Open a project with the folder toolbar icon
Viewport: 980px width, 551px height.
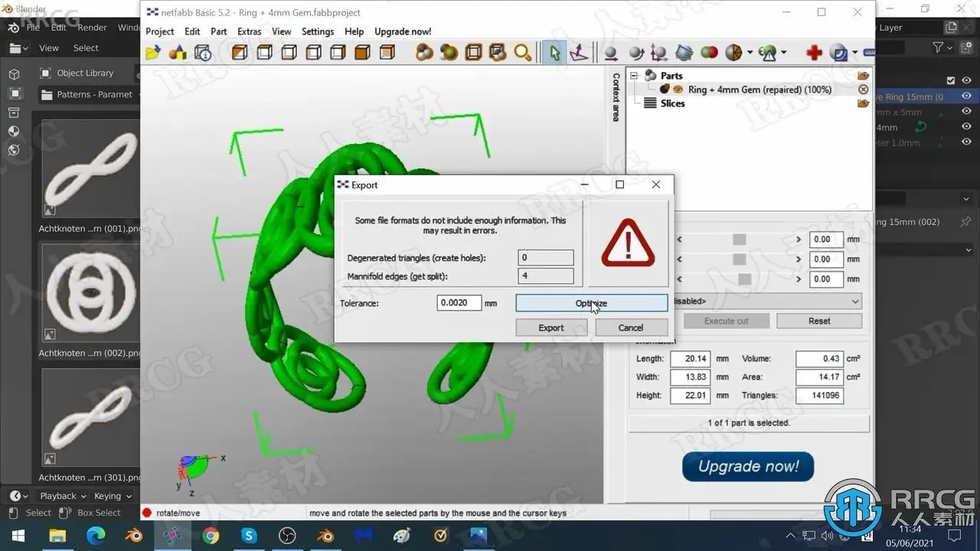point(153,53)
